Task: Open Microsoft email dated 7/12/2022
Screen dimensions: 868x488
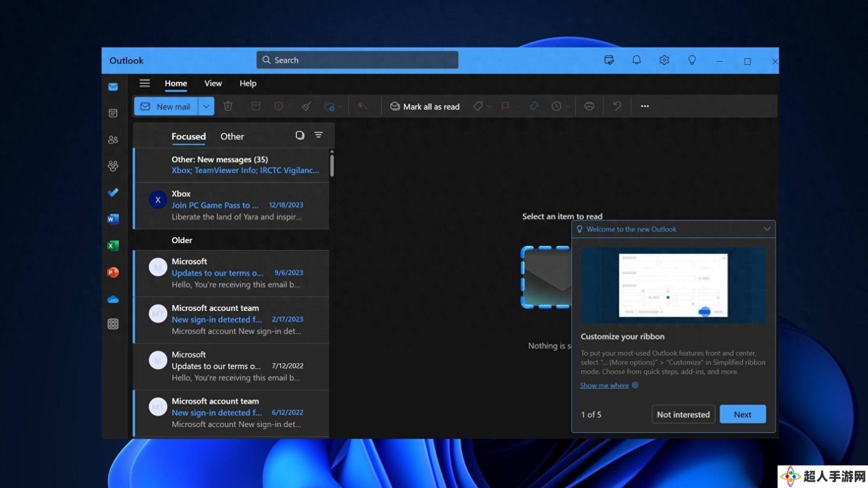Action: [231, 366]
